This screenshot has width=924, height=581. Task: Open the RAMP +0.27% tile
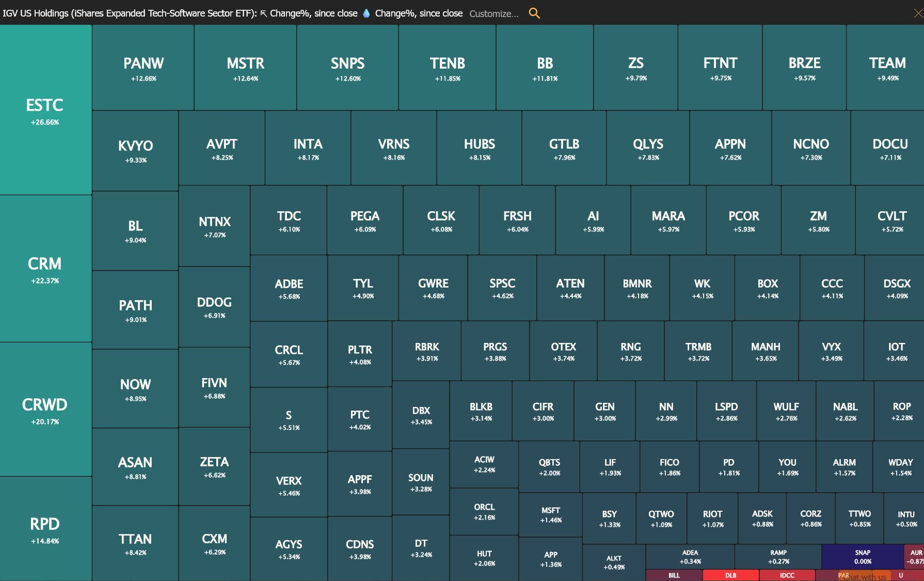778,557
